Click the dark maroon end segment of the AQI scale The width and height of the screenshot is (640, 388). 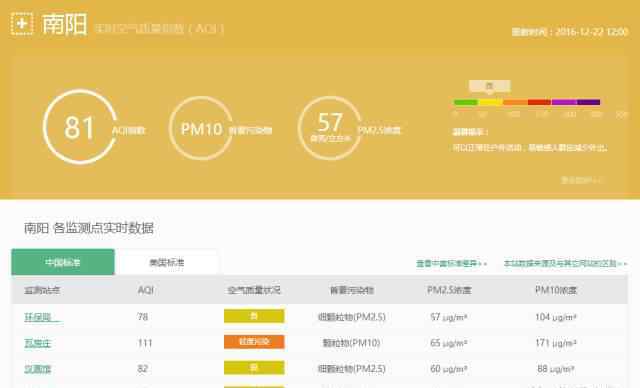(589, 102)
